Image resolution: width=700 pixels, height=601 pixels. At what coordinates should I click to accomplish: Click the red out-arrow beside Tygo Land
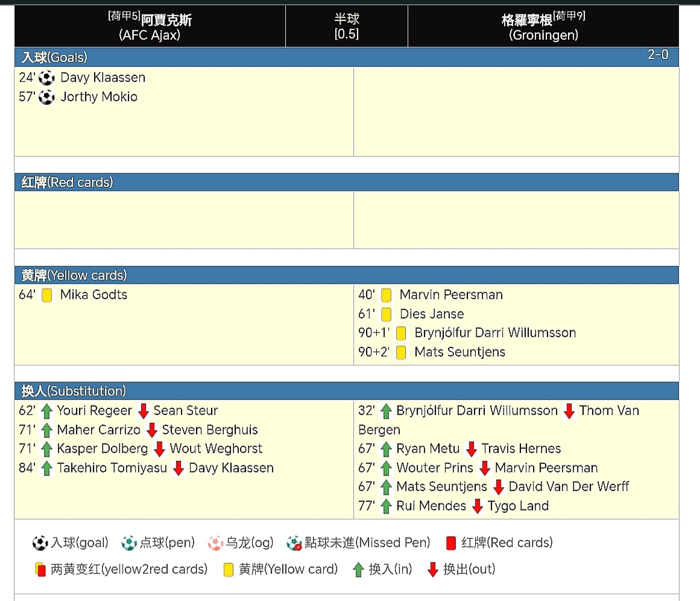click(x=478, y=506)
